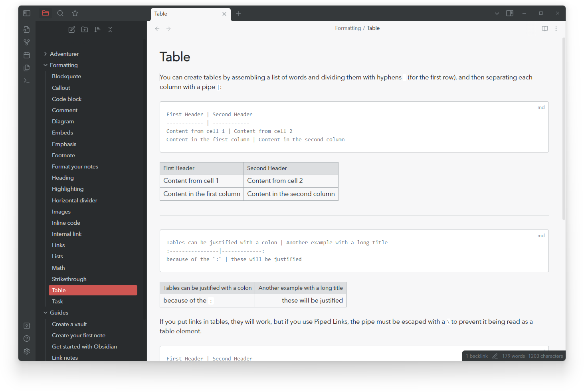Create a new folder icon
584x392 pixels.
pyautogui.click(x=85, y=30)
